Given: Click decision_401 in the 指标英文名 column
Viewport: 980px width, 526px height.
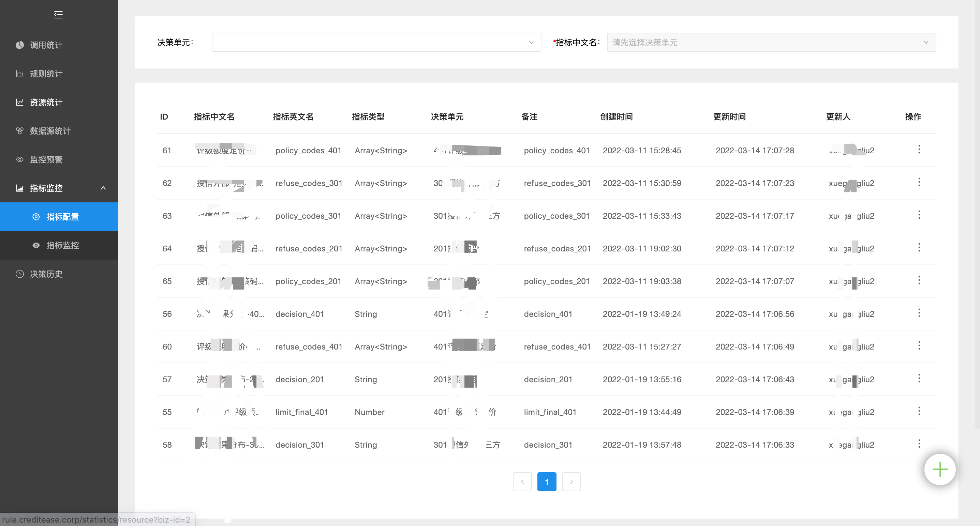Looking at the screenshot, I should coord(299,314).
